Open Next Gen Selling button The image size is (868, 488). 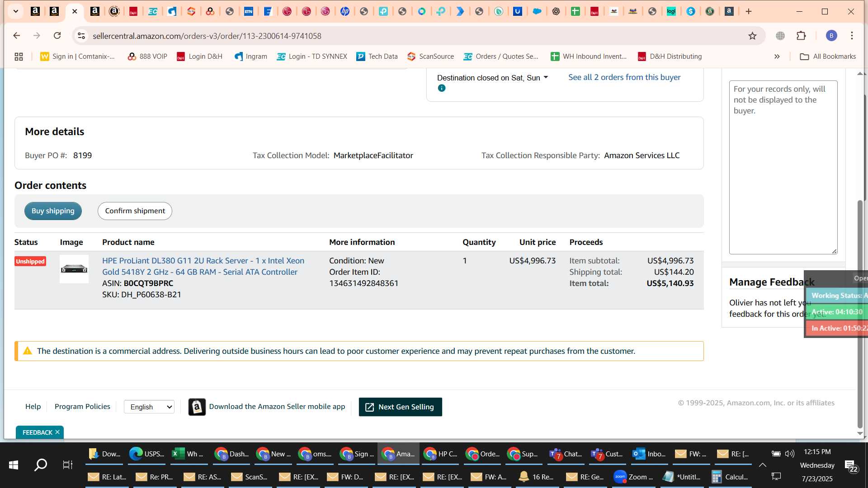400,407
